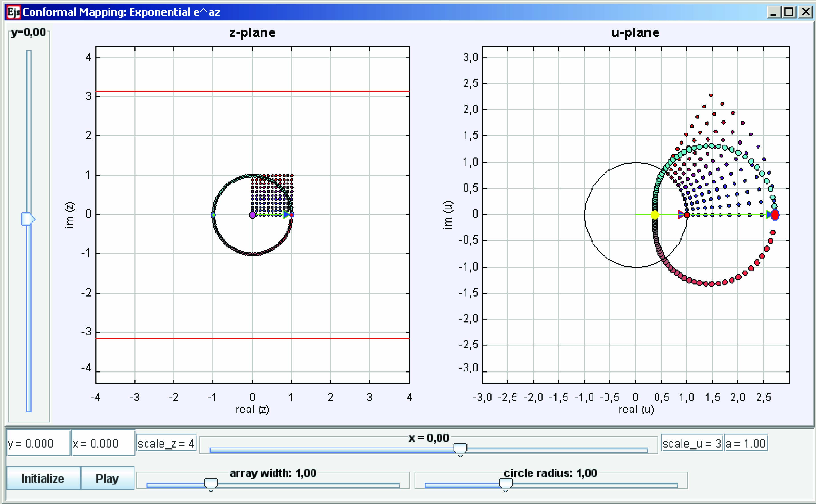Select the scale_u = 3 field

[692, 443]
